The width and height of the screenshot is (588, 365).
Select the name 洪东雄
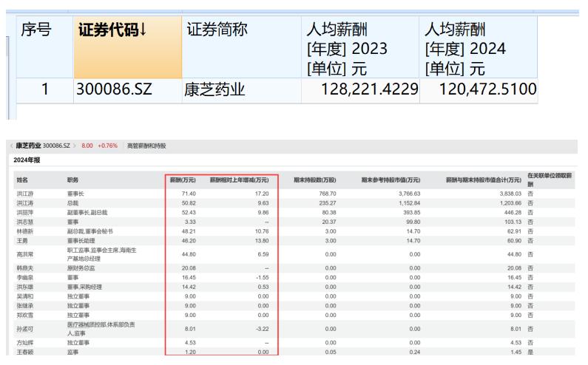click(25, 287)
